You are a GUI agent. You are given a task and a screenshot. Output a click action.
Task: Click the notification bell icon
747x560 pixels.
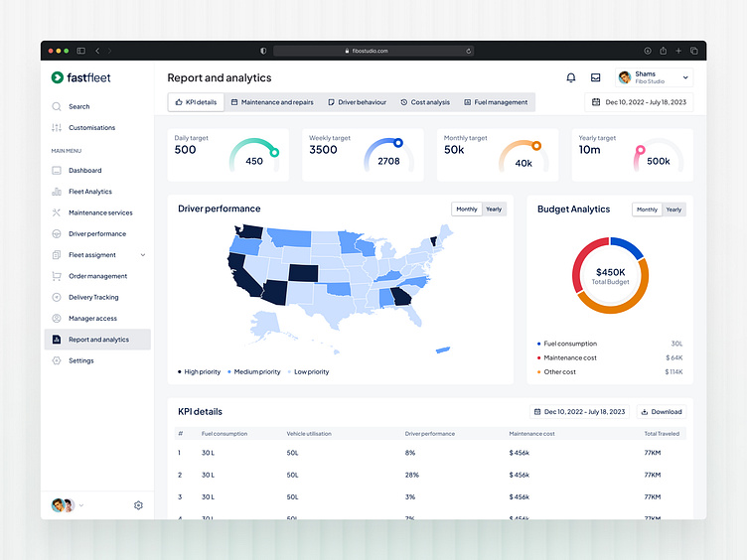[571, 77]
